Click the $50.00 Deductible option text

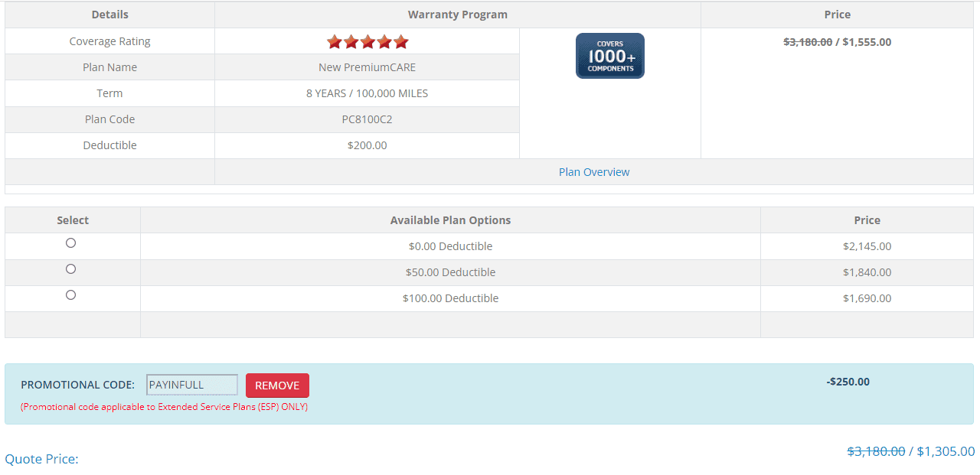pos(450,272)
